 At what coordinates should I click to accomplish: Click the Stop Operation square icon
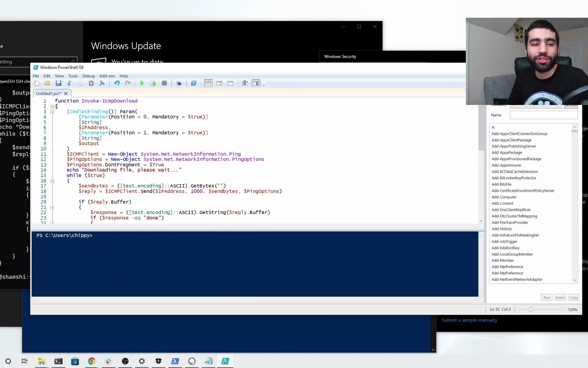164,83
